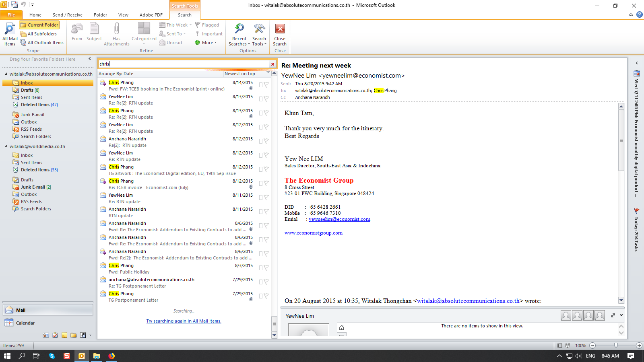Open www.economistgroup.com link in email
The image size is (644, 362).
tap(314, 233)
